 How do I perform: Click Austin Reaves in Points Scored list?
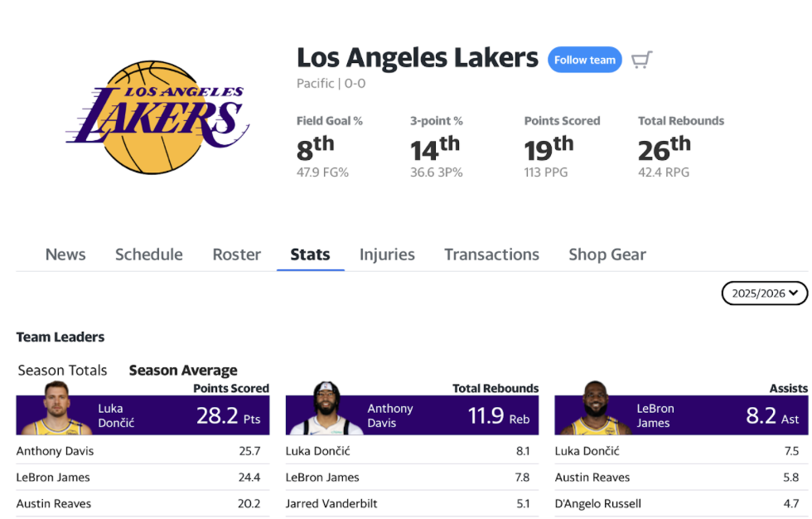tap(54, 503)
